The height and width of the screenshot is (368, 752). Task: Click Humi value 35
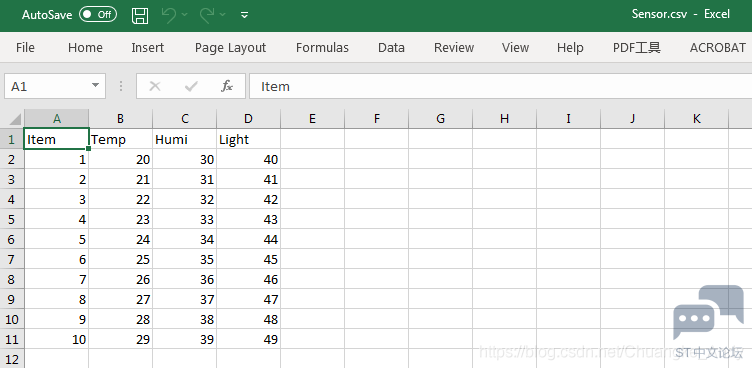click(185, 259)
